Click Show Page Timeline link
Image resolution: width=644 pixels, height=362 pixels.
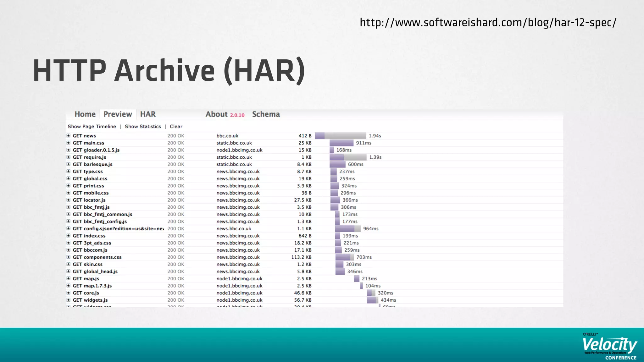(92, 127)
